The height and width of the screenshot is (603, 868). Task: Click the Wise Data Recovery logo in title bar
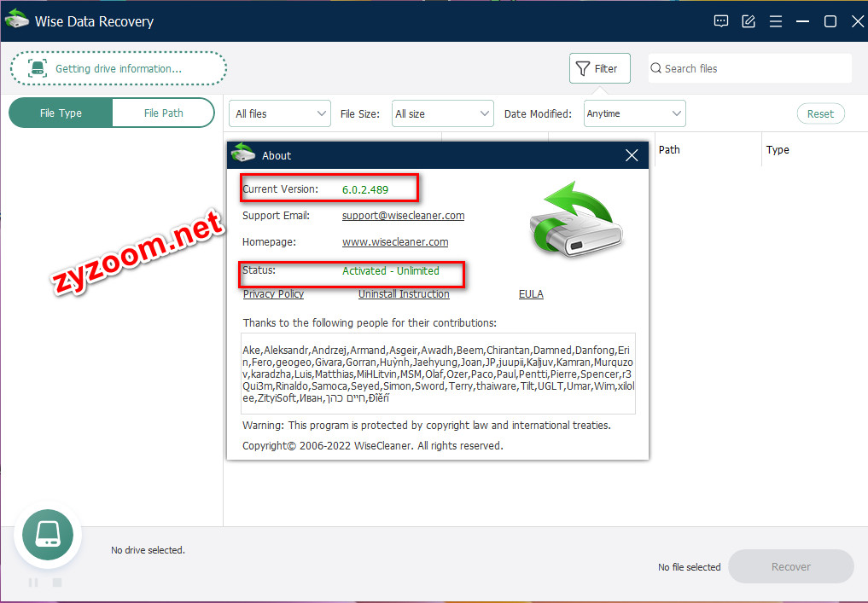[16, 20]
